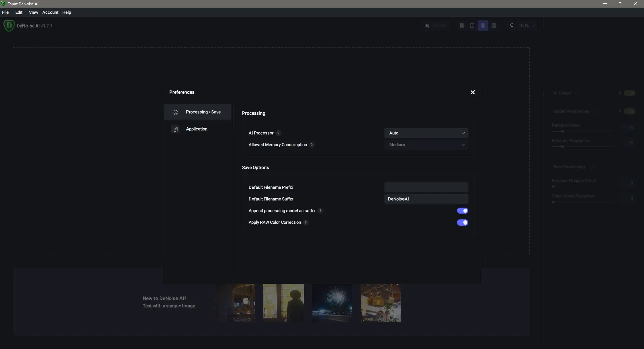Click the Color Noise Reduction slider

(x=584, y=202)
